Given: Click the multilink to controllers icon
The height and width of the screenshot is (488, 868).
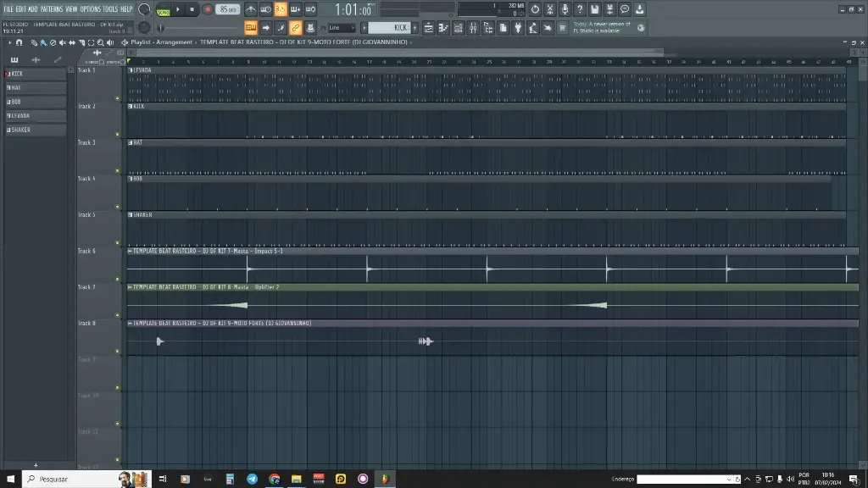Looking at the screenshot, I should pos(310,28).
